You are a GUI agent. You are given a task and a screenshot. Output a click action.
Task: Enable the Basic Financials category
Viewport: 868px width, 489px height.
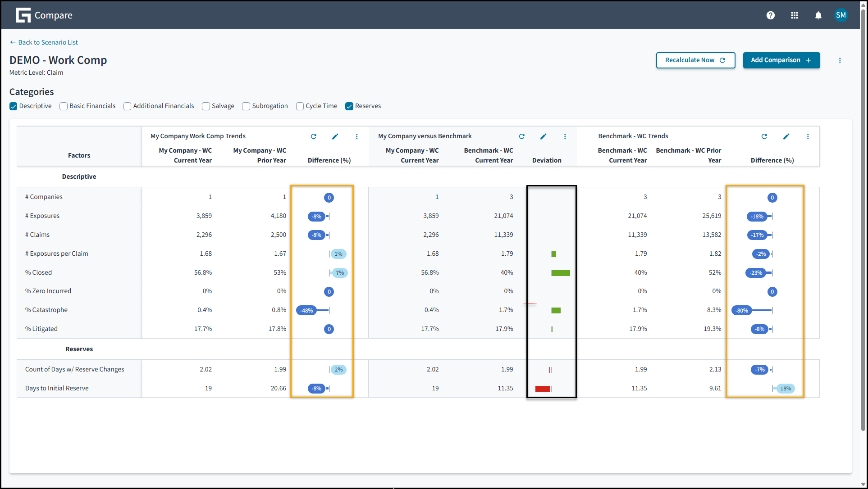[x=64, y=106]
